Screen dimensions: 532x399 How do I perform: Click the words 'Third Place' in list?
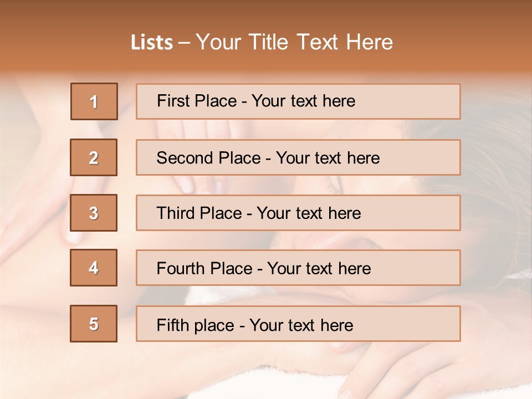coord(199,213)
